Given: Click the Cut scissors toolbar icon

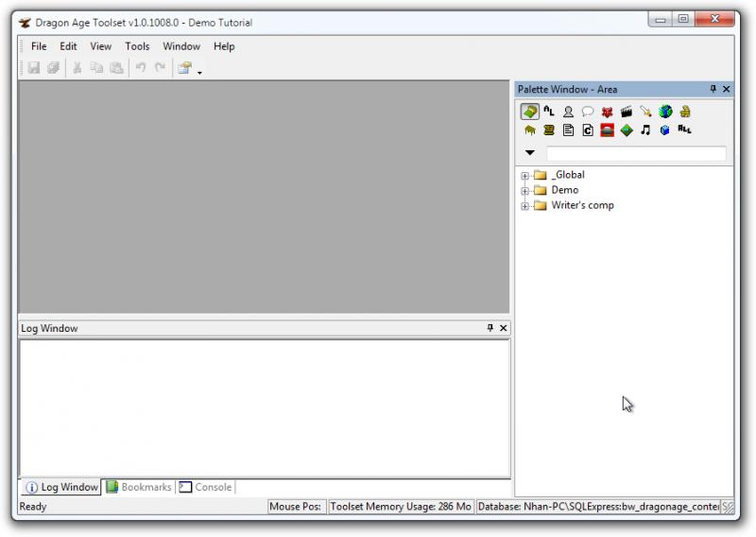Looking at the screenshot, I should (77, 67).
